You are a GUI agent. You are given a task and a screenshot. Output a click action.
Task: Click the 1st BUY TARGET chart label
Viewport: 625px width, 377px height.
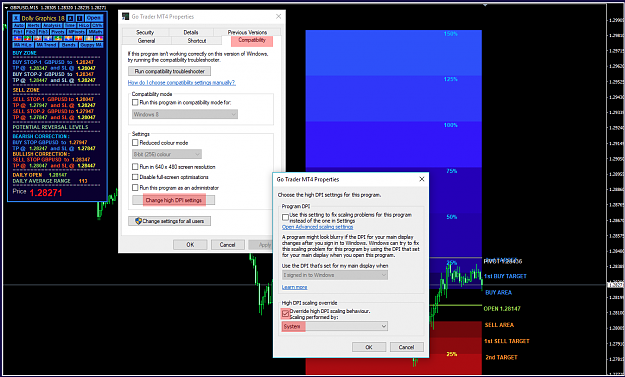tap(505, 276)
